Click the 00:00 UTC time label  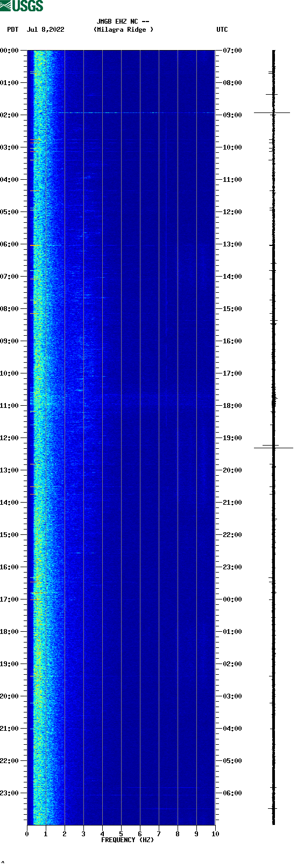click(232, 599)
